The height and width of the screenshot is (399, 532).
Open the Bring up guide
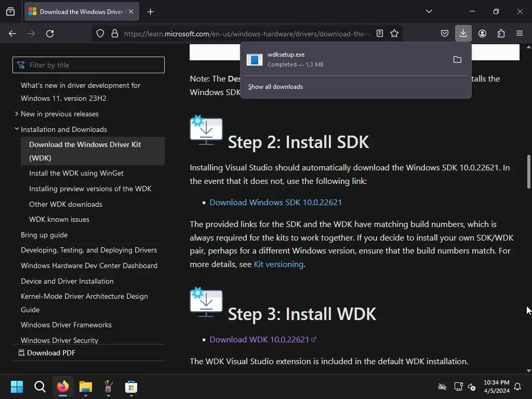[x=44, y=235]
